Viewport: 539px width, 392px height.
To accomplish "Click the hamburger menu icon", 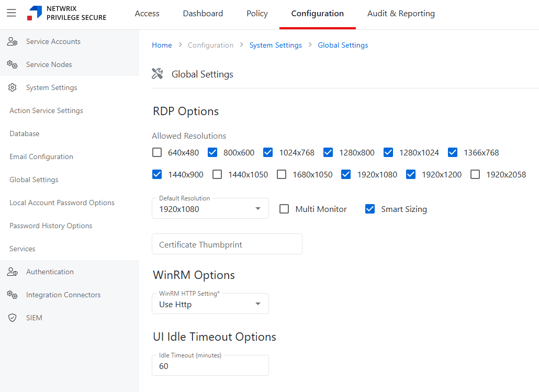I will click(12, 13).
